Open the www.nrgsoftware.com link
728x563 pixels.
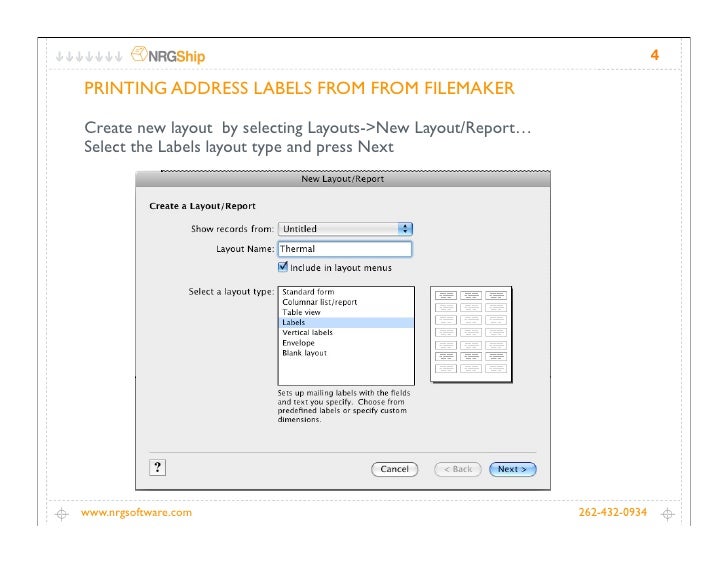click(136, 512)
